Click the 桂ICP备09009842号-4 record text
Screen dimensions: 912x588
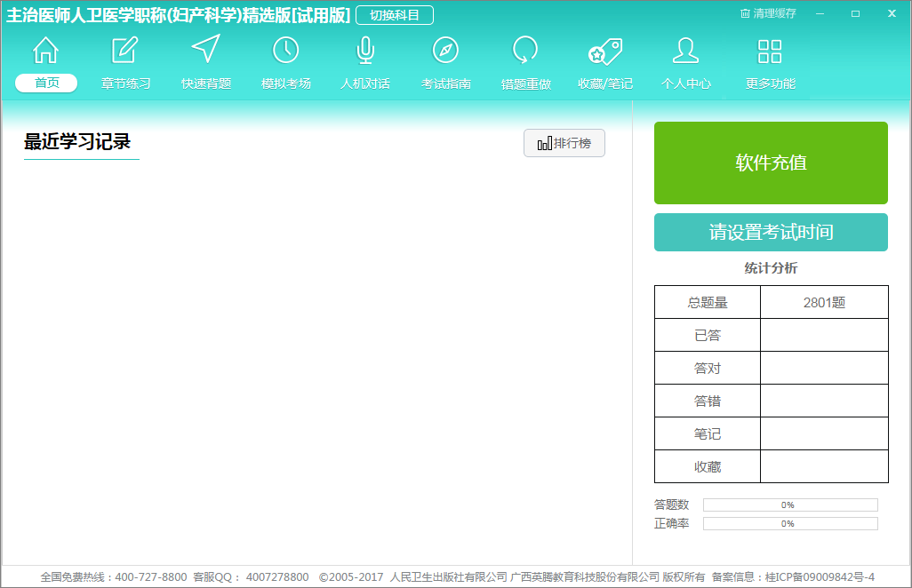click(x=820, y=577)
